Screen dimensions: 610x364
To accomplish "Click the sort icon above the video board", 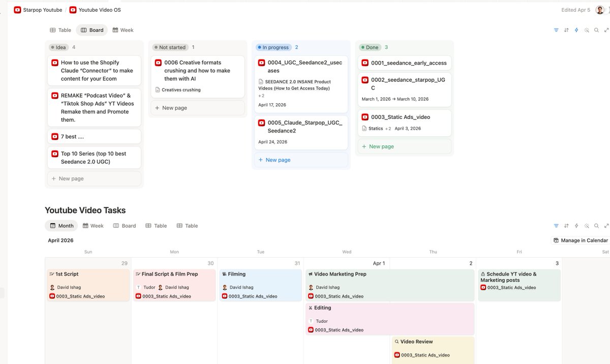I will pyautogui.click(x=566, y=30).
